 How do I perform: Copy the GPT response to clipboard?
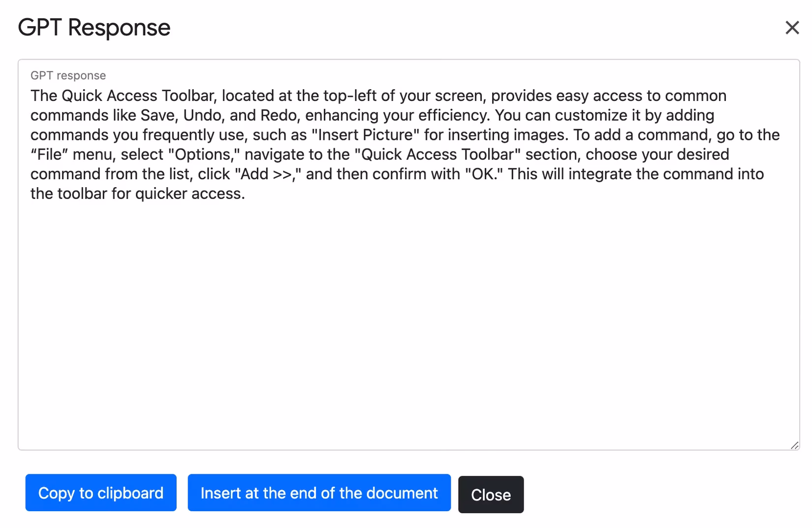coord(100,493)
